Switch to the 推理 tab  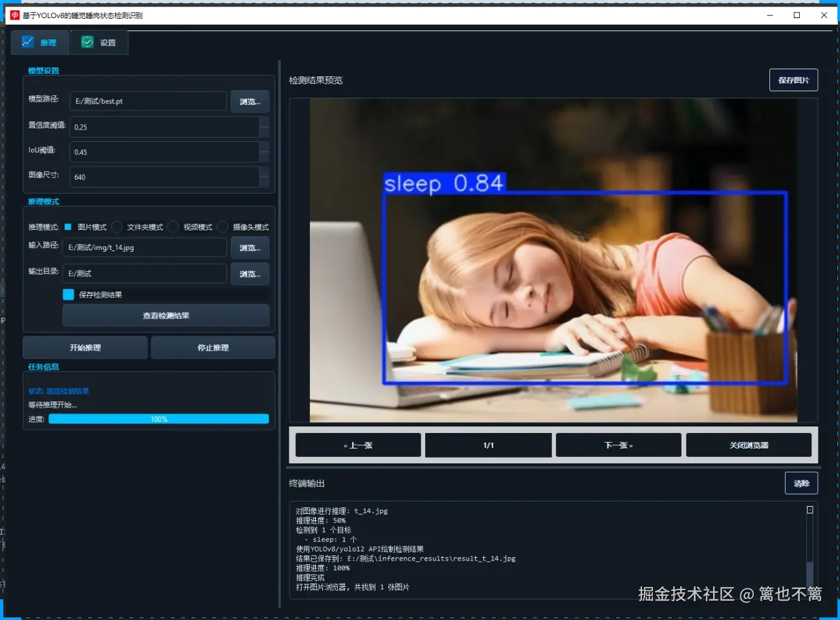(39, 42)
